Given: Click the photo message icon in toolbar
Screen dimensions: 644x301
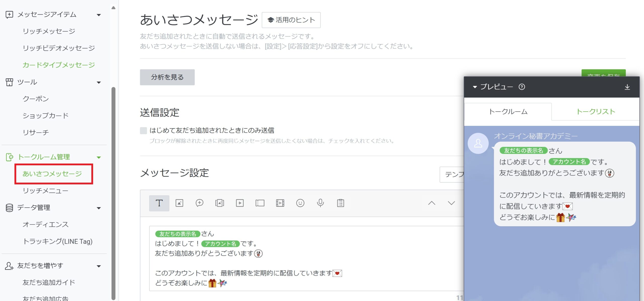Looking at the screenshot, I should (179, 203).
